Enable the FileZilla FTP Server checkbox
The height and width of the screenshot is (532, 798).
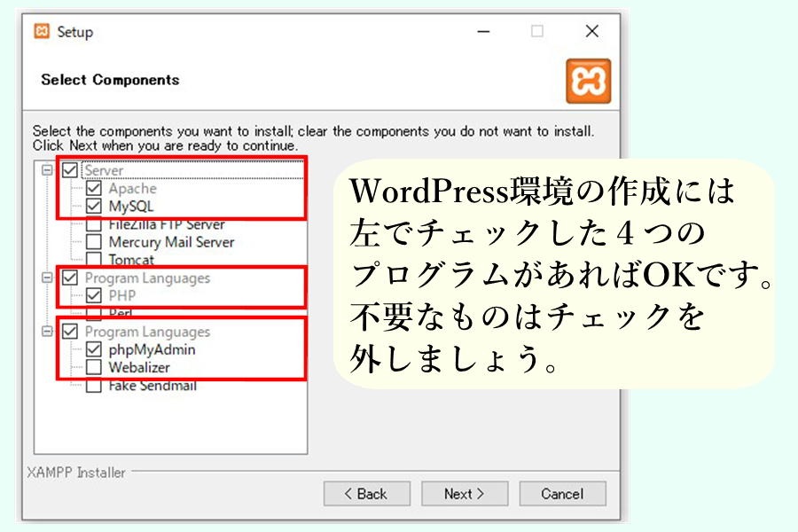[93, 225]
